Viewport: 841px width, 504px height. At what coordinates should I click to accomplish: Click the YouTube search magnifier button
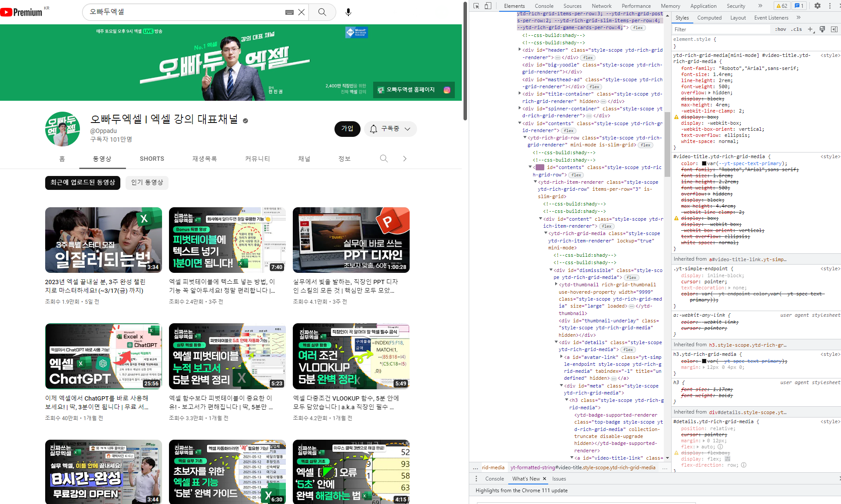[322, 12]
